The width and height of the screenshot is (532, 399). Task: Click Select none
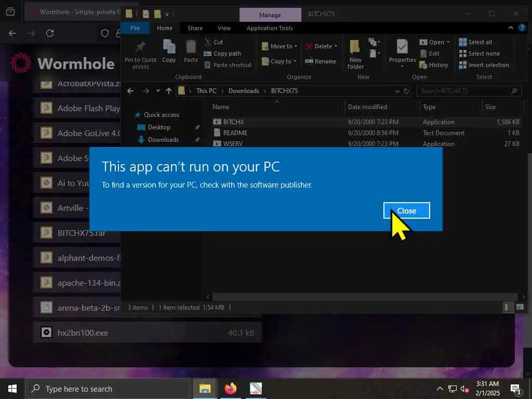(x=479, y=54)
